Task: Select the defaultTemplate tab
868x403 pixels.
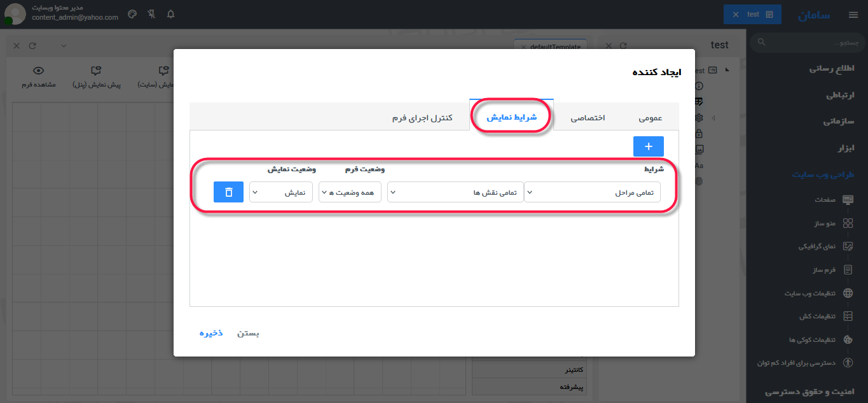Action: tap(551, 47)
